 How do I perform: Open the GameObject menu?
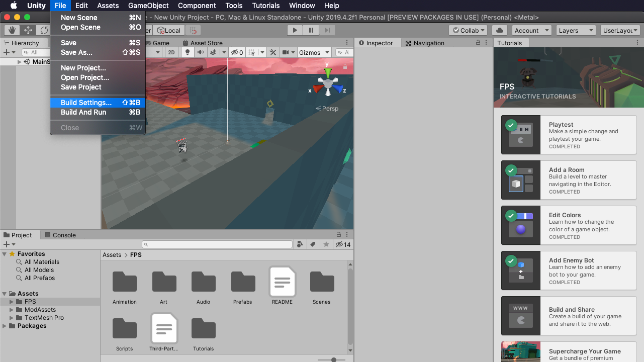coord(148,6)
